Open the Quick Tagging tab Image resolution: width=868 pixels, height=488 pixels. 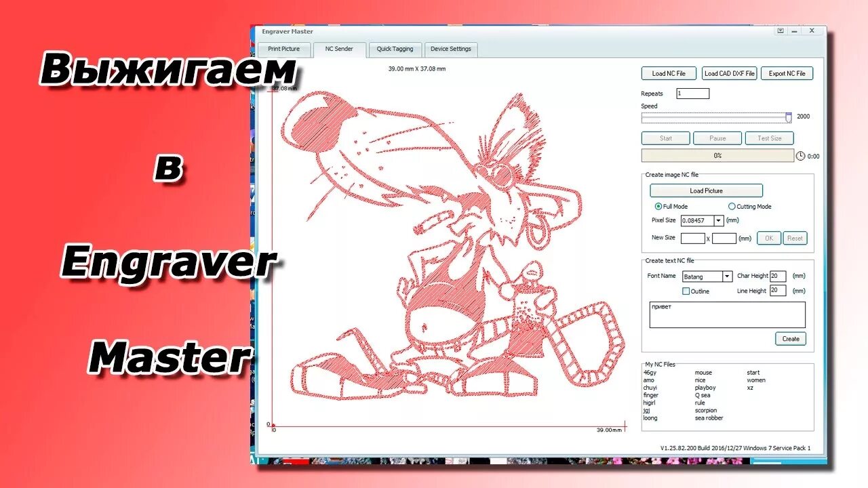tap(395, 49)
